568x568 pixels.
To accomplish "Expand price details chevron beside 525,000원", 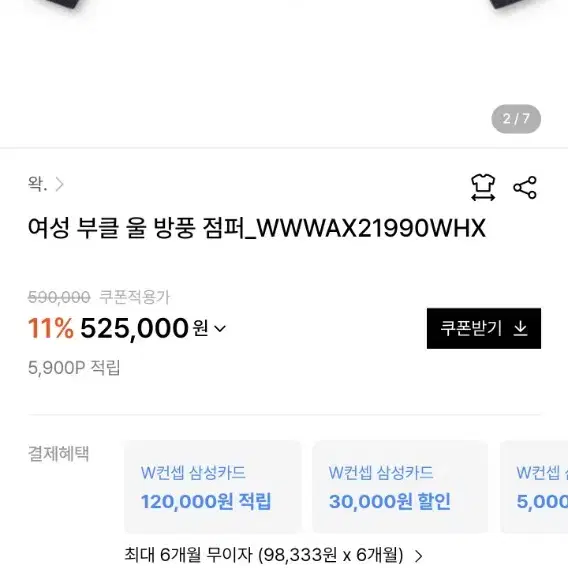I will pyautogui.click(x=220, y=328).
